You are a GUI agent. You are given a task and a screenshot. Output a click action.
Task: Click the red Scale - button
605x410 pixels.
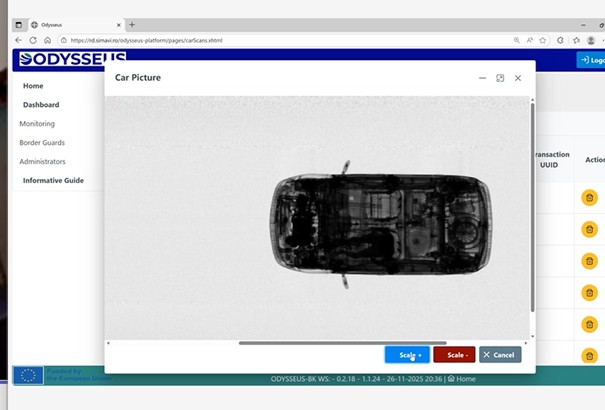(454, 355)
